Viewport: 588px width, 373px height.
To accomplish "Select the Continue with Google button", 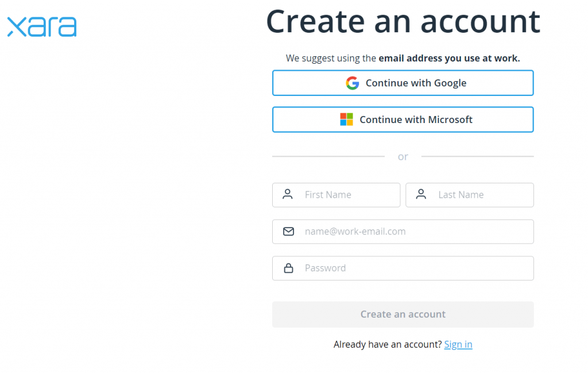I will click(403, 83).
